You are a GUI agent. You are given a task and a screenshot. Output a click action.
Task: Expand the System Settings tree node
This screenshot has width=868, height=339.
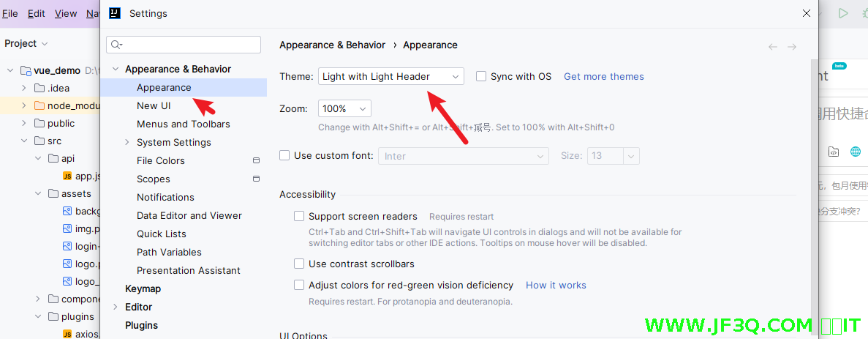[127, 142]
